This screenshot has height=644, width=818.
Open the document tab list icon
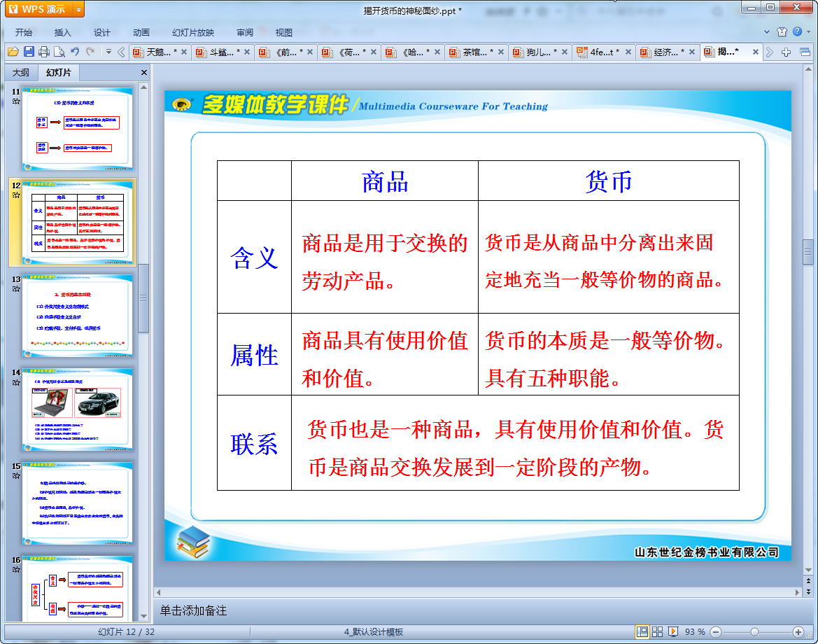[x=805, y=52]
